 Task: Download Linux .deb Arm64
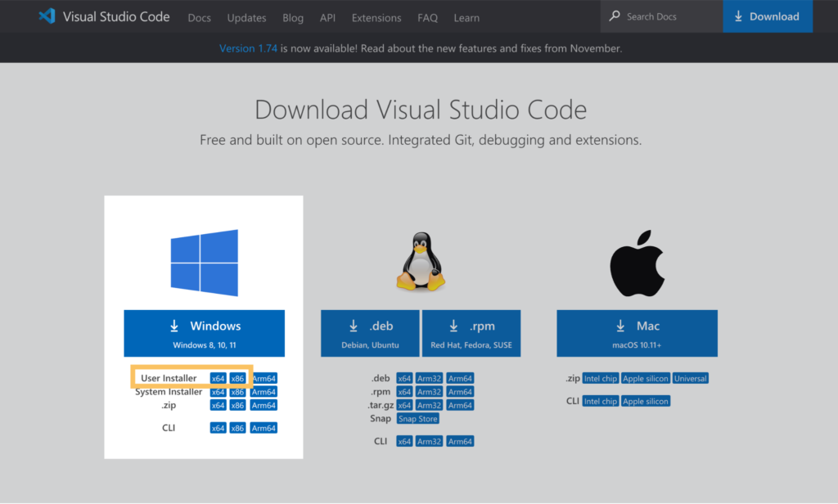pos(460,378)
